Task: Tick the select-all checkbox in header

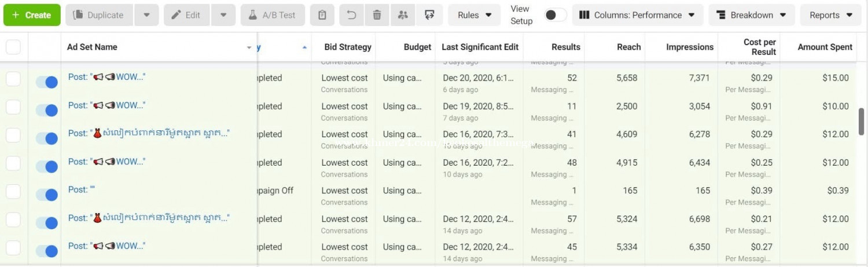Action: coord(13,47)
